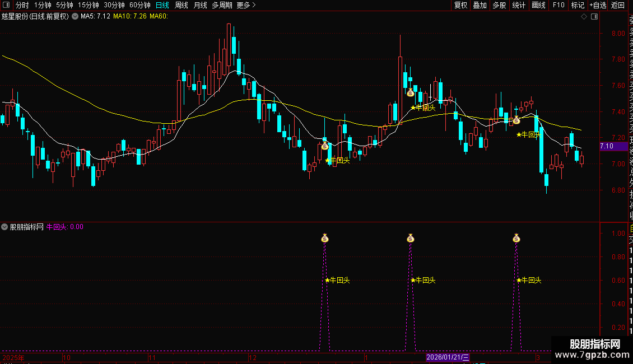Click month 12 on the time axis
This screenshot has height=364, width=633.
(253, 357)
